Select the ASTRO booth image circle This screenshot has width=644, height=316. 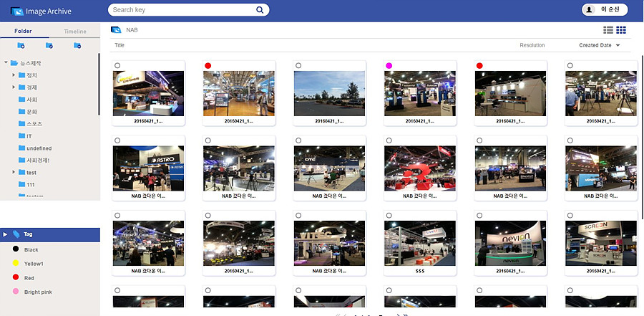point(117,140)
